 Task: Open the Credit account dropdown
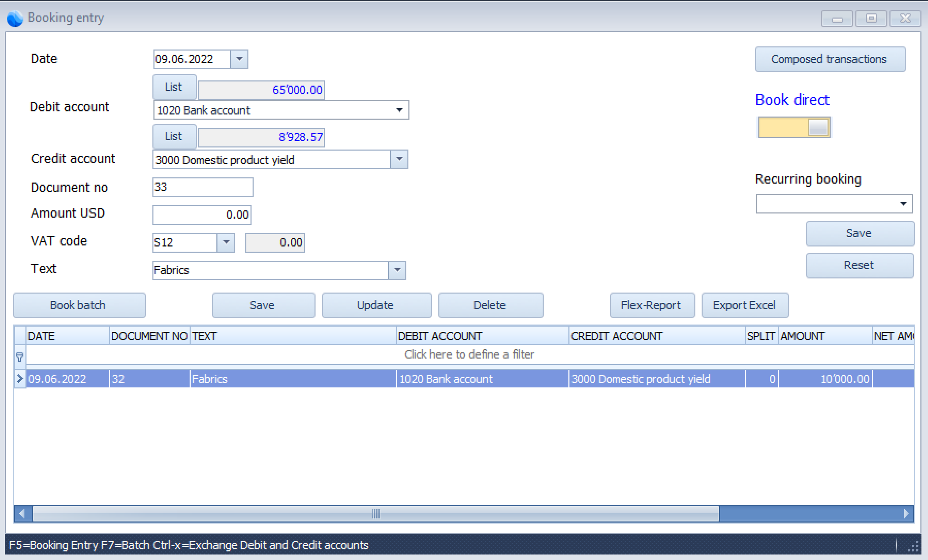399,159
